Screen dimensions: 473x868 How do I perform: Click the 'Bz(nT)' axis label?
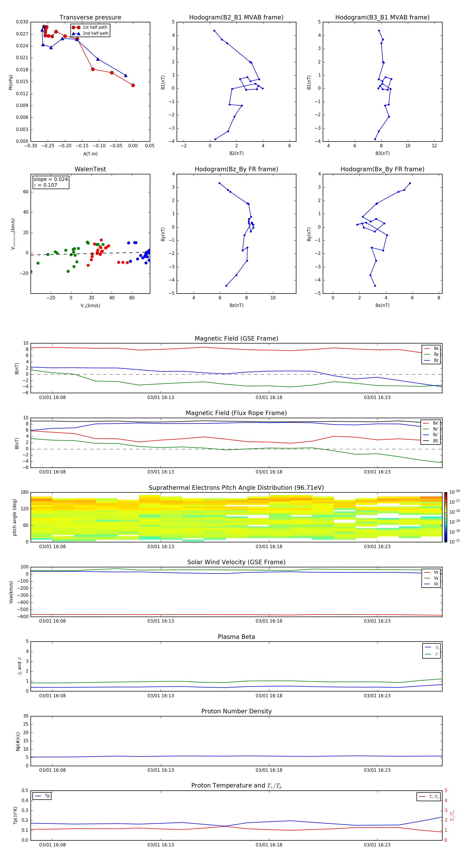tap(236, 305)
